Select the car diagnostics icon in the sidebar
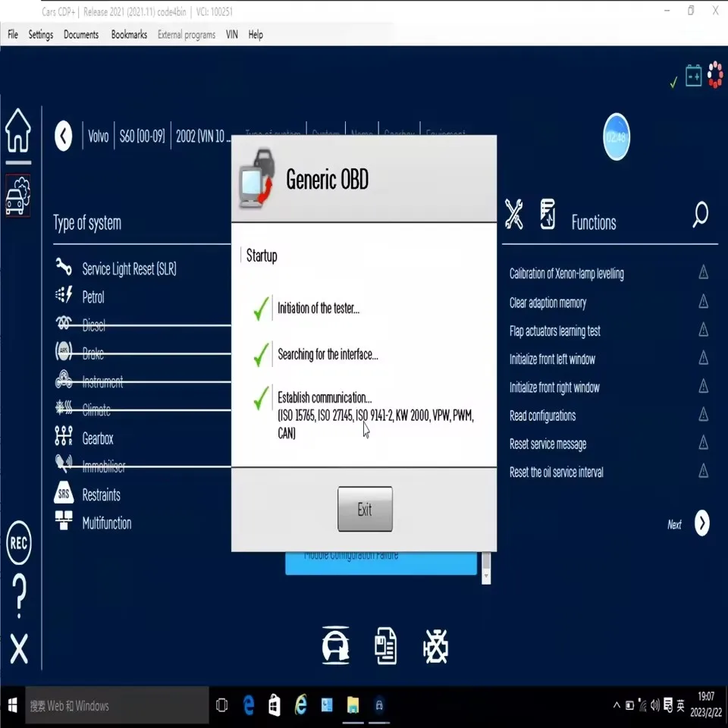This screenshot has height=728, width=728. tap(18, 196)
